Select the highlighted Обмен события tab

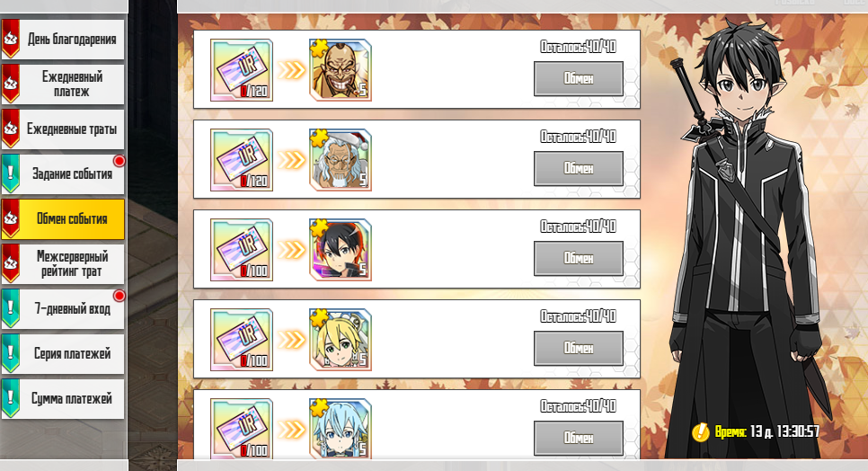coord(63,219)
